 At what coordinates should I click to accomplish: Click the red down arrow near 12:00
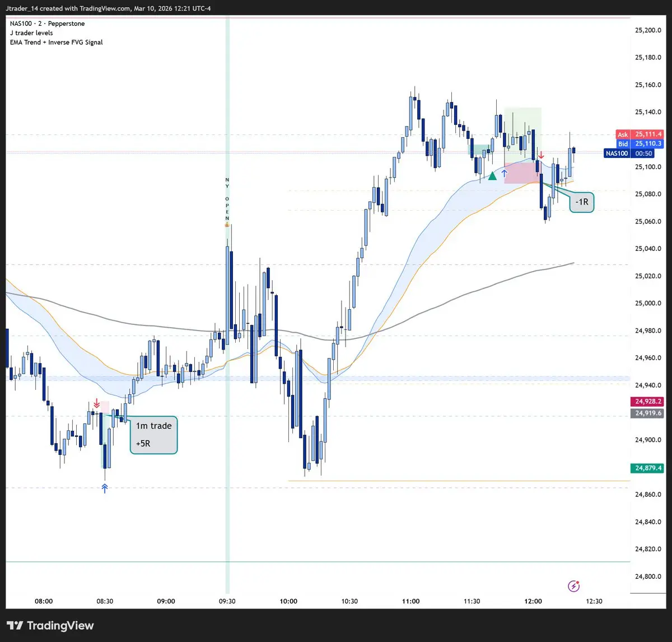click(541, 155)
